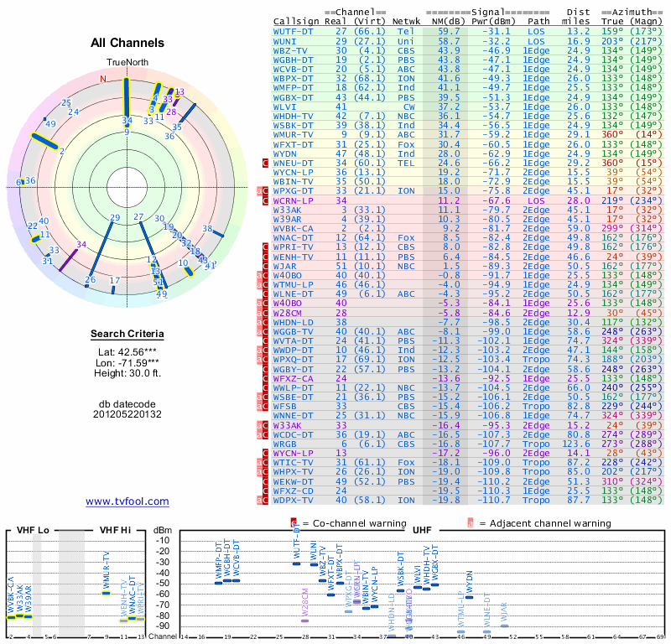The image size is (671, 644).
Task: Click the warning flag beside WHPX-TV
Action: pos(263,472)
